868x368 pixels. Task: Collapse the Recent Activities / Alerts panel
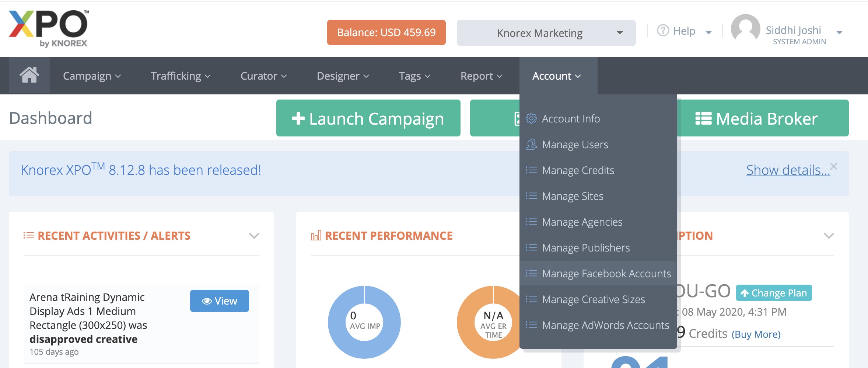coord(254,236)
